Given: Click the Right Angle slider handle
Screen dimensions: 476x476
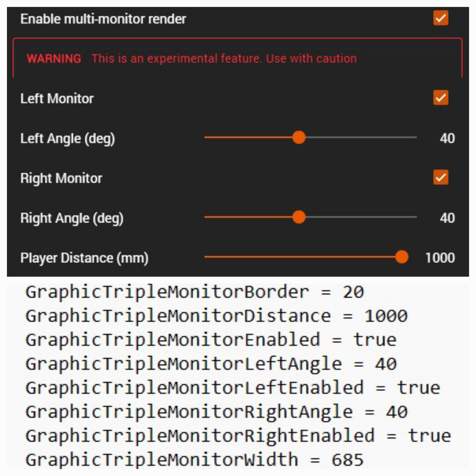Looking at the screenshot, I should coord(299,217).
